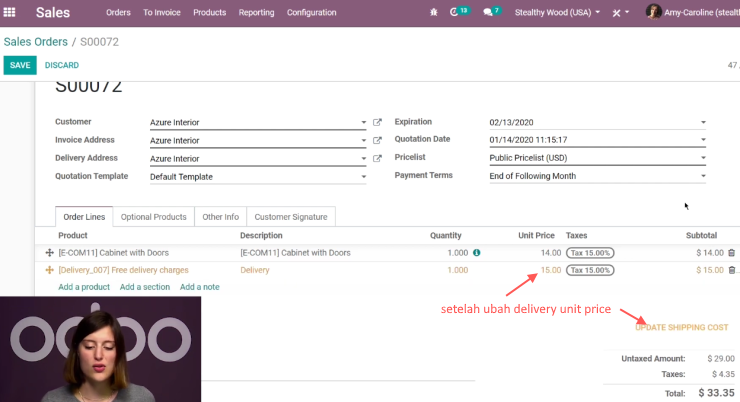This screenshot has width=740, height=402.
Task: Expand the Delivery Address dropdown arrow
Action: pos(363,159)
